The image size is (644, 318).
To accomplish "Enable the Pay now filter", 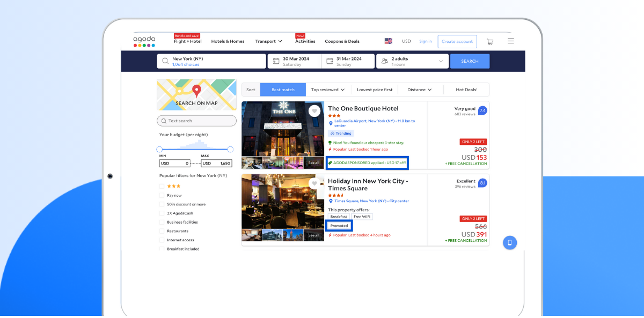I will (162, 195).
